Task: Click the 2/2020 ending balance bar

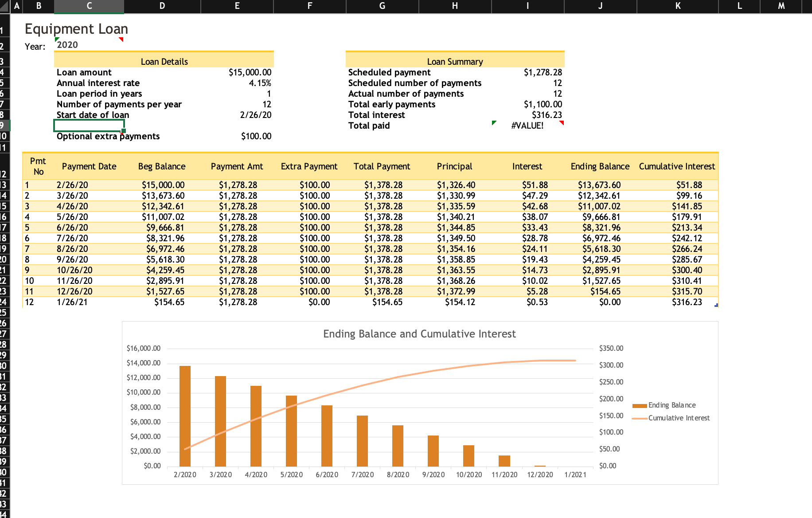Action: point(185,416)
